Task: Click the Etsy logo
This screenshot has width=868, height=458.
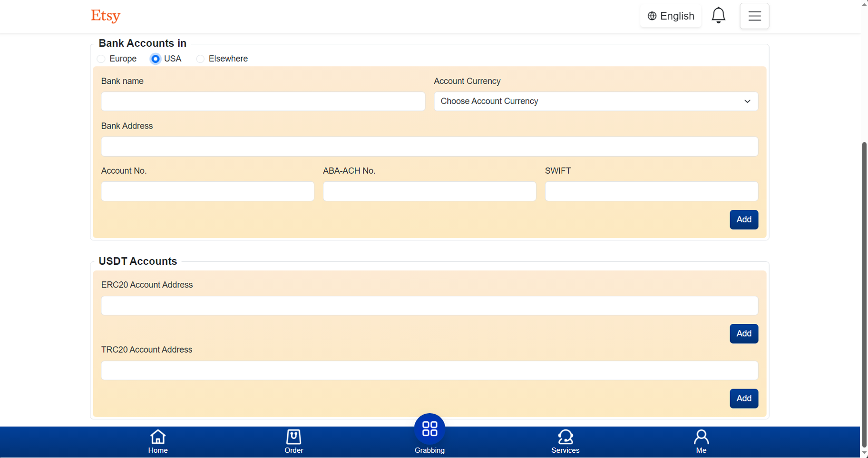Action: click(x=106, y=16)
